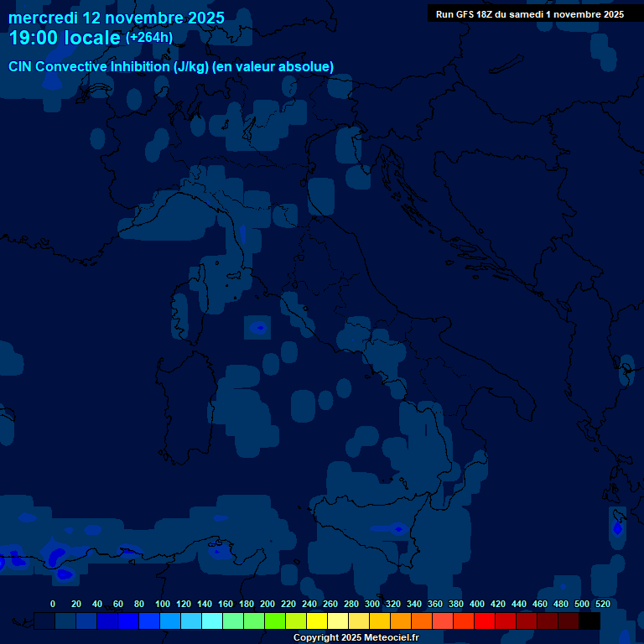Screen dimensions: 644x644
Task: Click the '500' legend value
Action: pyautogui.click(x=582, y=604)
